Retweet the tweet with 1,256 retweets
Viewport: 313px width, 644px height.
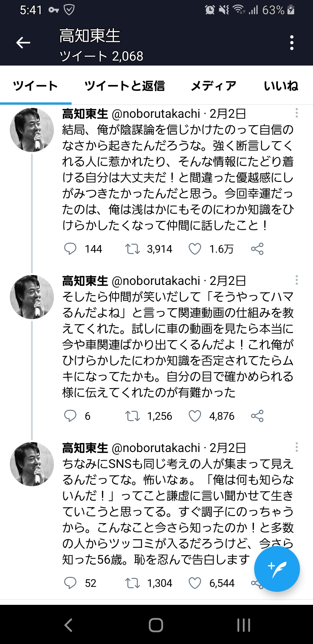click(132, 416)
